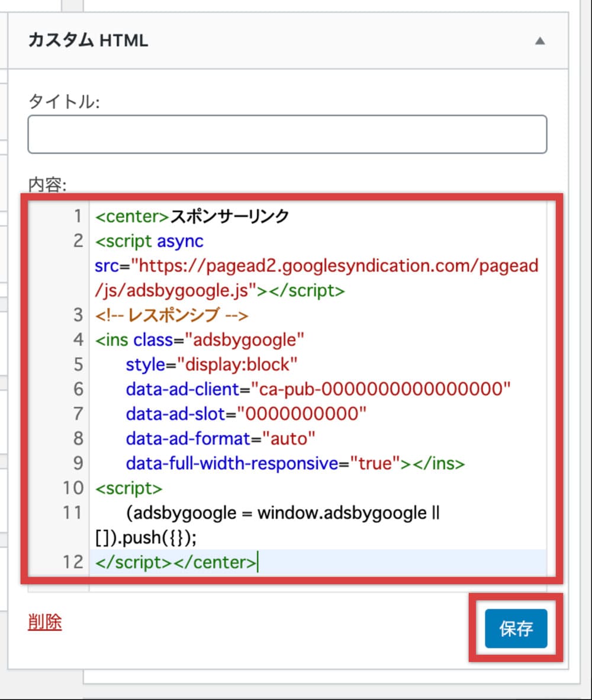Click line number 3 in the gutter

(x=78, y=315)
